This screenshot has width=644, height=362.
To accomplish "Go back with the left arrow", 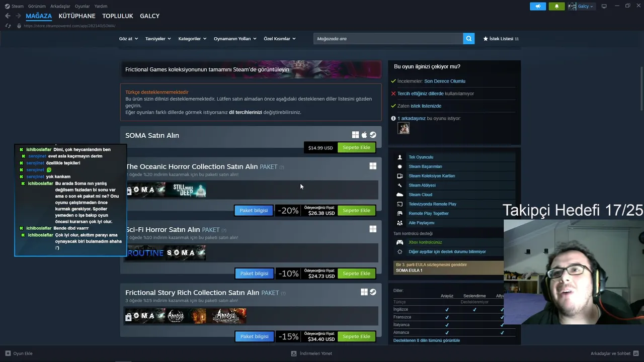I will [8, 16].
